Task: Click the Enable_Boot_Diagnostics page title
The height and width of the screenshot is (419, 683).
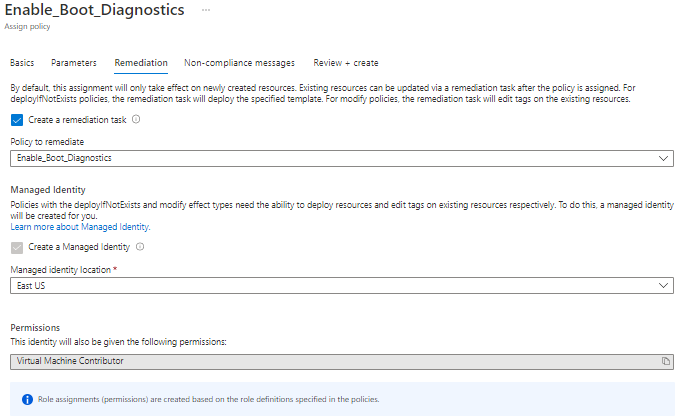Action: point(96,10)
